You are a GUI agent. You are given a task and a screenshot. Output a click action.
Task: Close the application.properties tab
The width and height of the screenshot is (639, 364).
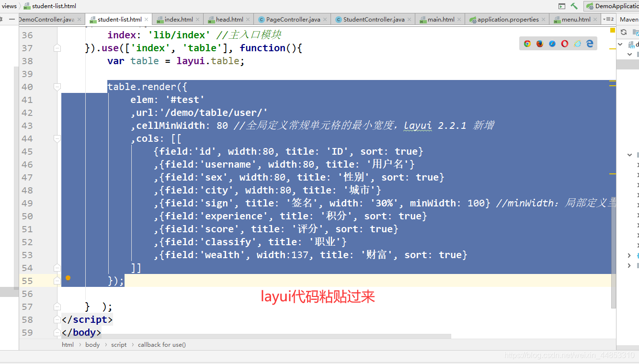(543, 20)
